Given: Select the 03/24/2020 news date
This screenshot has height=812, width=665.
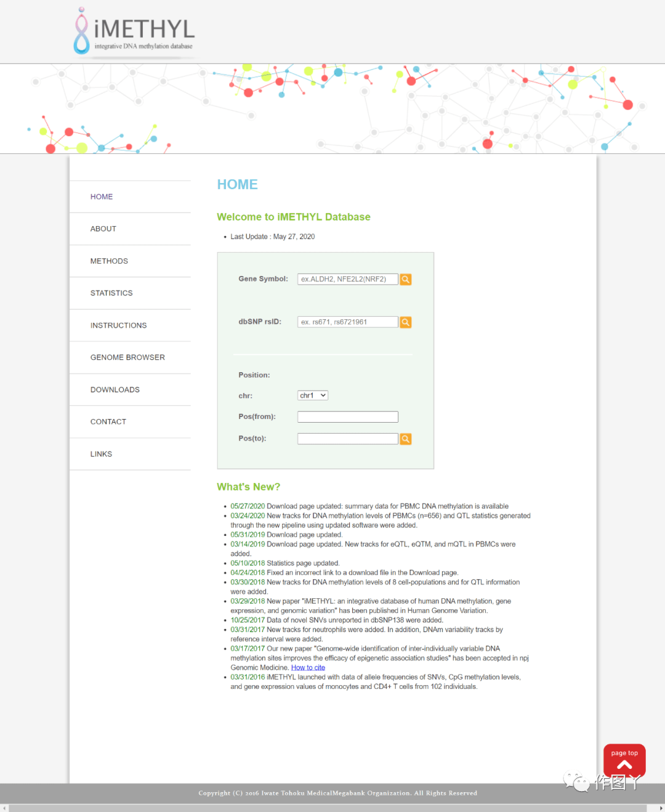Looking at the screenshot, I should 248,516.
